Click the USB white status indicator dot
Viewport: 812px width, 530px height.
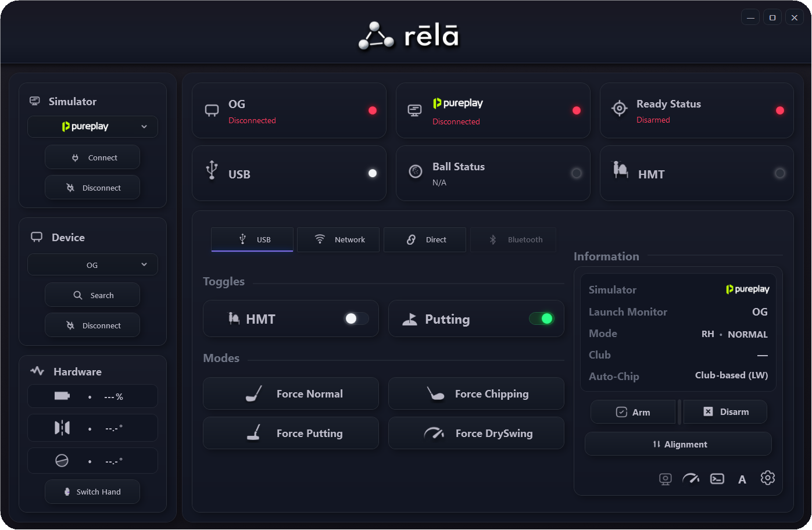[x=373, y=173]
